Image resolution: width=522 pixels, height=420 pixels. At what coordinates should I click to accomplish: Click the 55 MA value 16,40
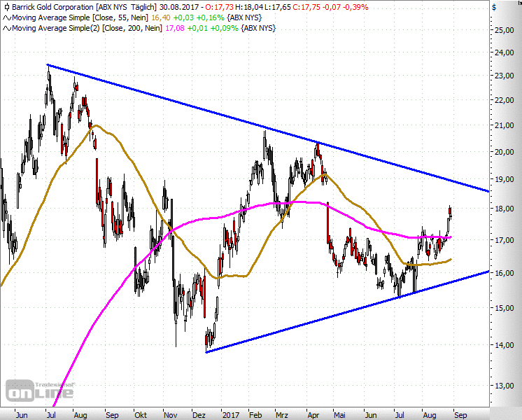[161, 17]
